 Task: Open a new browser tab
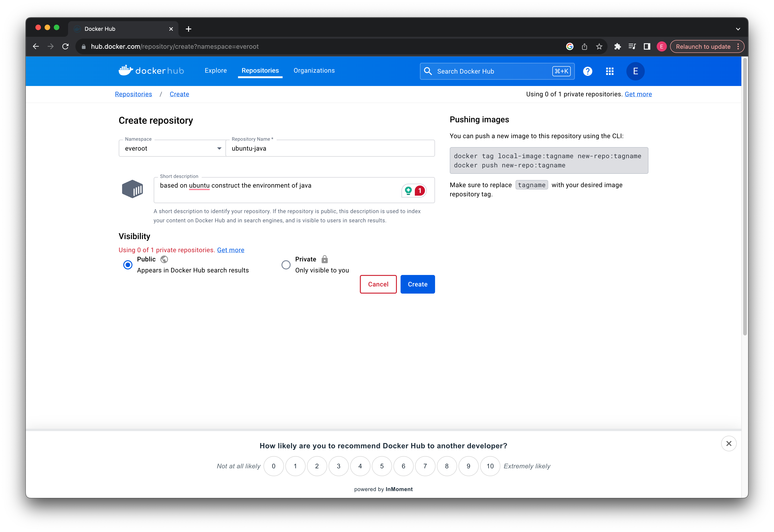tap(188, 29)
